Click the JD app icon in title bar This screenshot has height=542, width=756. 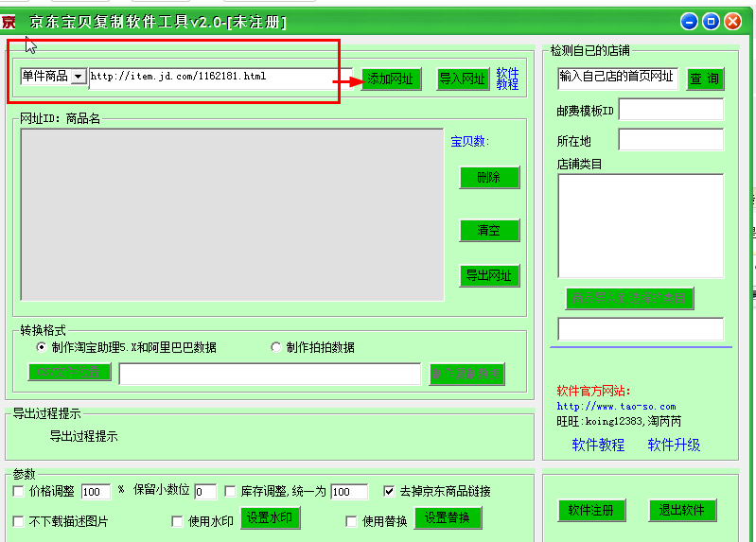(x=9, y=22)
